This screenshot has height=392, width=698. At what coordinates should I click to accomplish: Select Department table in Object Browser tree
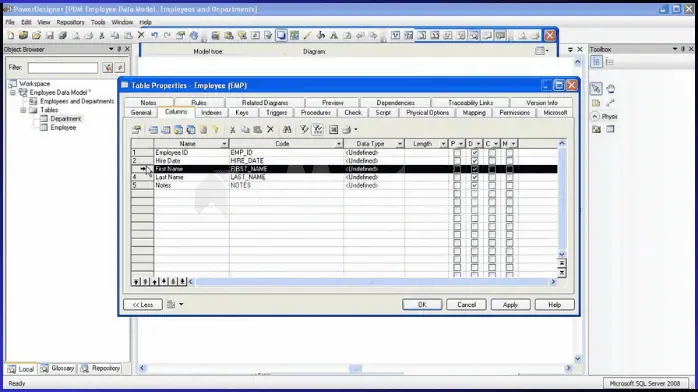click(x=65, y=119)
